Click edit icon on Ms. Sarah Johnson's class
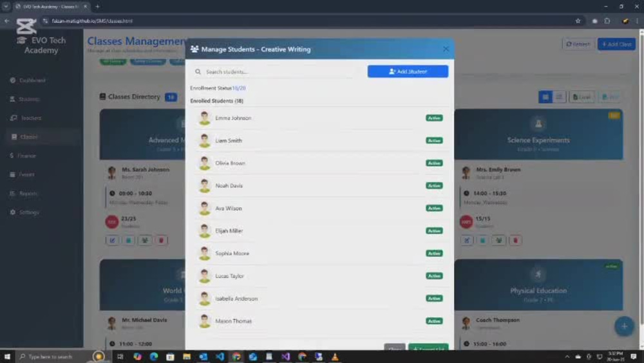 click(x=112, y=240)
